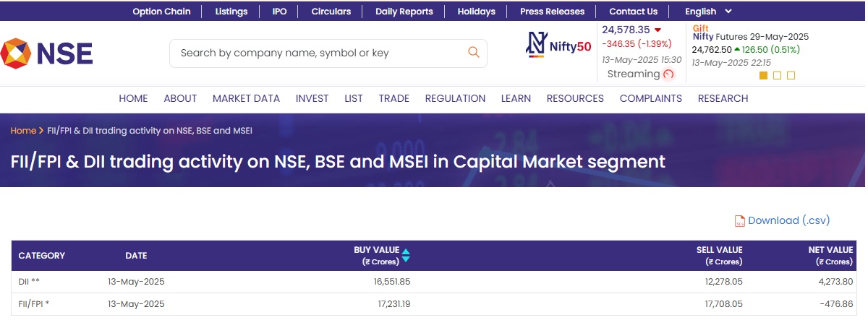Click the orange search magnifier icon

click(x=474, y=52)
